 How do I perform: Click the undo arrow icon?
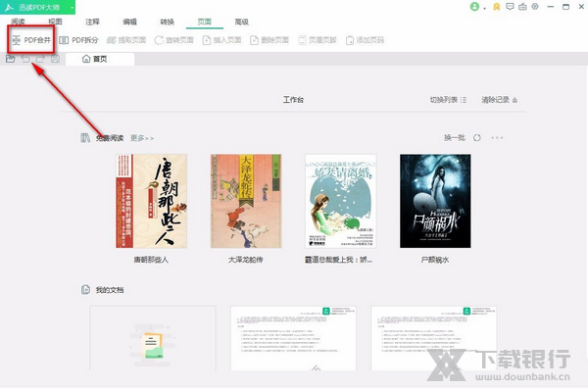click(x=25, y=59)
